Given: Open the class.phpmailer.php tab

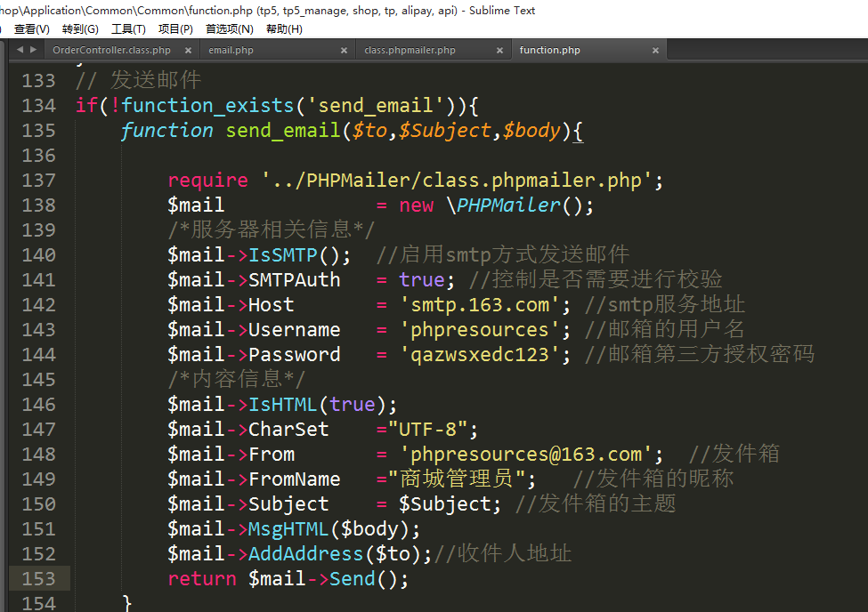Looking at the screenshot, I should [410, 51].
